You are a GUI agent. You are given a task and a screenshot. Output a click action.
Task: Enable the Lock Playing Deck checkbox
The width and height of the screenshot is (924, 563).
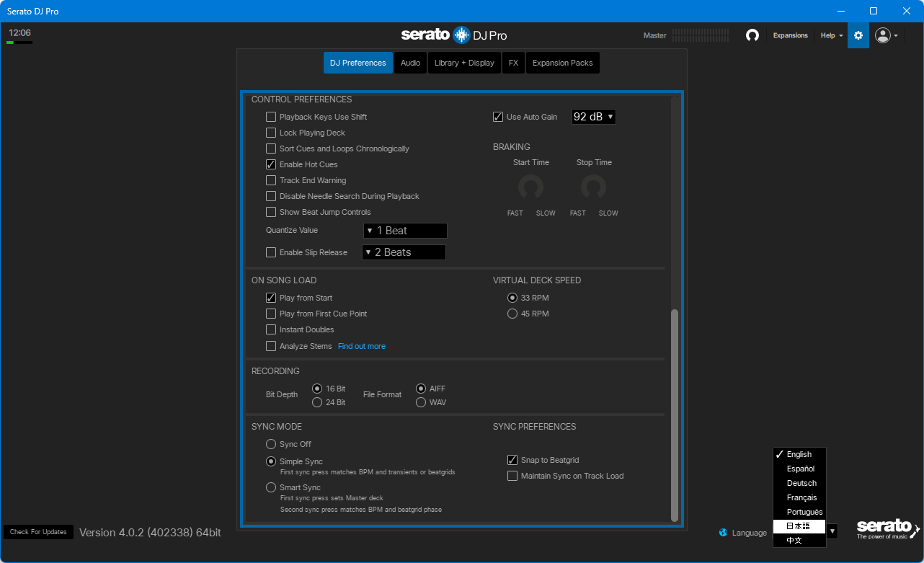point(271,133)
